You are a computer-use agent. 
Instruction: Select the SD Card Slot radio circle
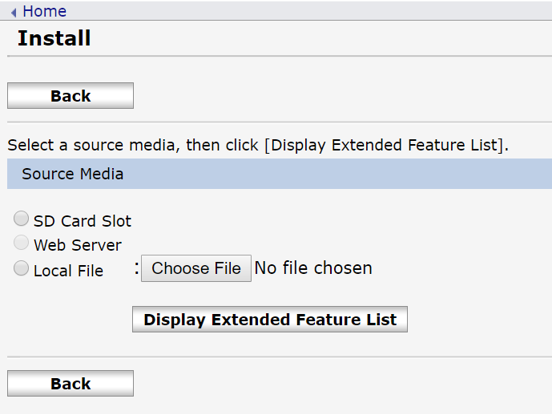[x=21, y=218]
